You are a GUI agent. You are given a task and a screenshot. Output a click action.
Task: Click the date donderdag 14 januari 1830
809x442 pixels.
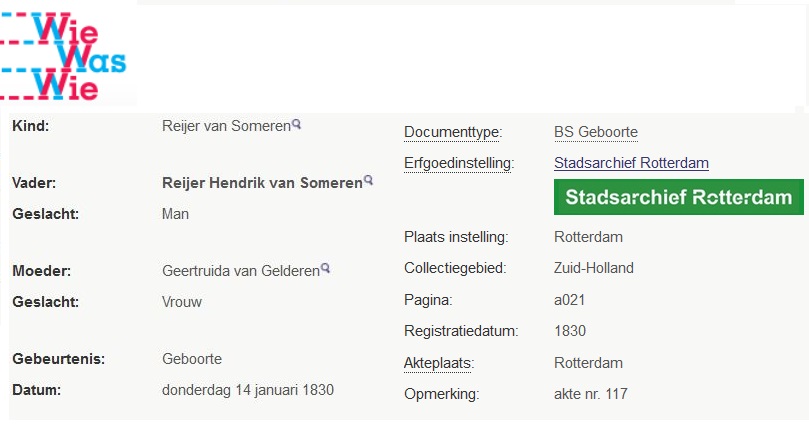coord(248,390)
